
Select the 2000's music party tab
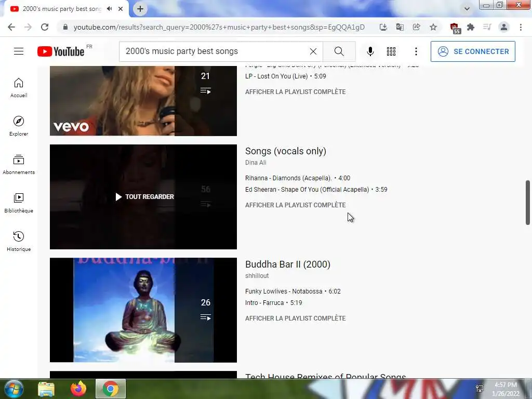[x=62, y=9]
